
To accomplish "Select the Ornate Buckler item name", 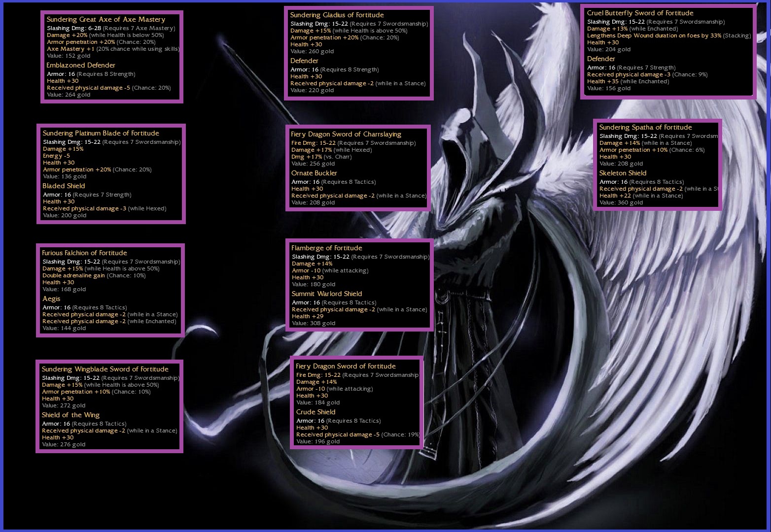I will (314, 173).
